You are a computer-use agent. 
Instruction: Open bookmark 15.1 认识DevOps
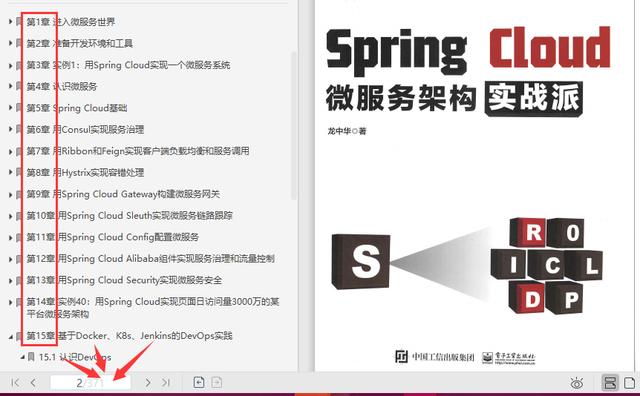tap(75, 357)
